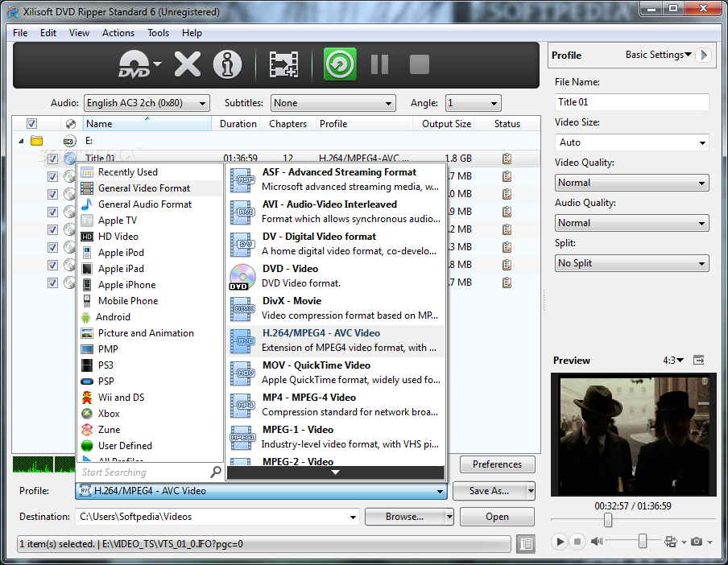Click the status clipboard icon for Title 01

coord(507,159)
